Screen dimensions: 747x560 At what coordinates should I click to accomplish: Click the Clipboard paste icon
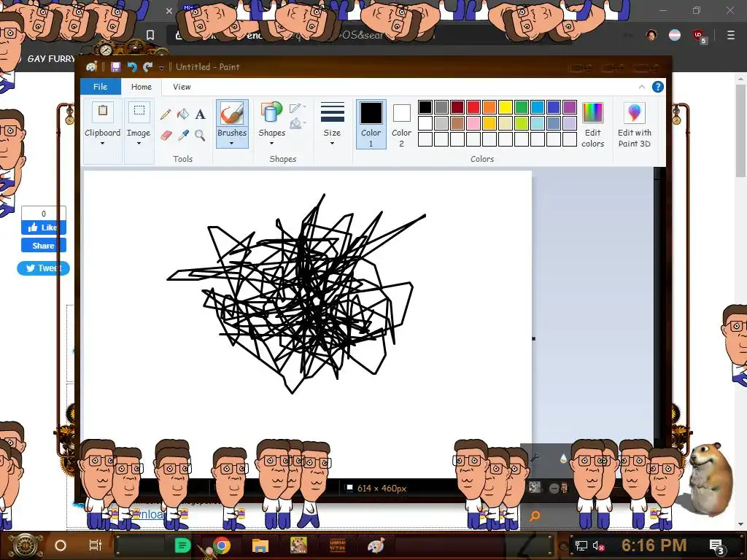tap(102, 112)
